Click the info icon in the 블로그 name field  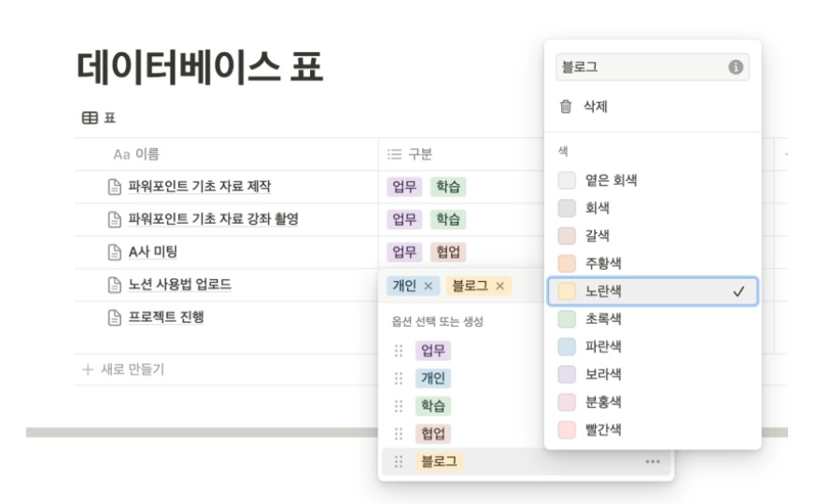(x=736, y=67)
